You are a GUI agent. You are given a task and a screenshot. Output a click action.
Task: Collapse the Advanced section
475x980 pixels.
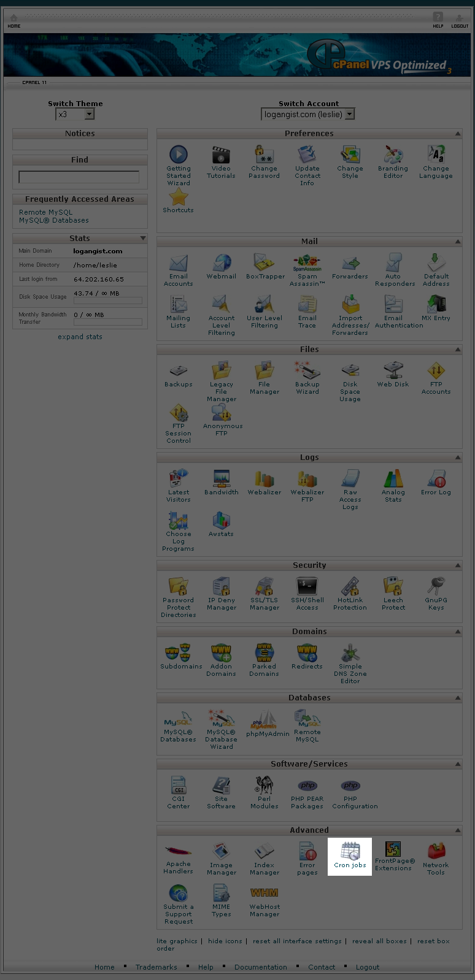(x=458, y=830)
